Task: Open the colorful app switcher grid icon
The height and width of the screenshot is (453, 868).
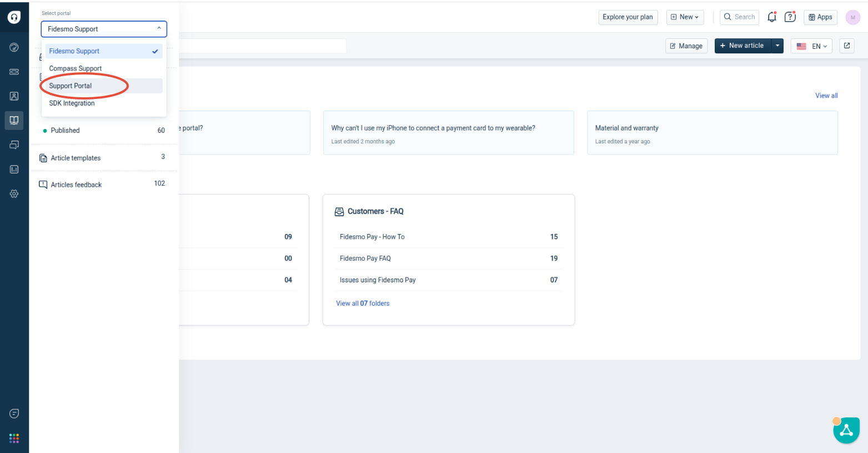Action: click(x=14, y=439)
